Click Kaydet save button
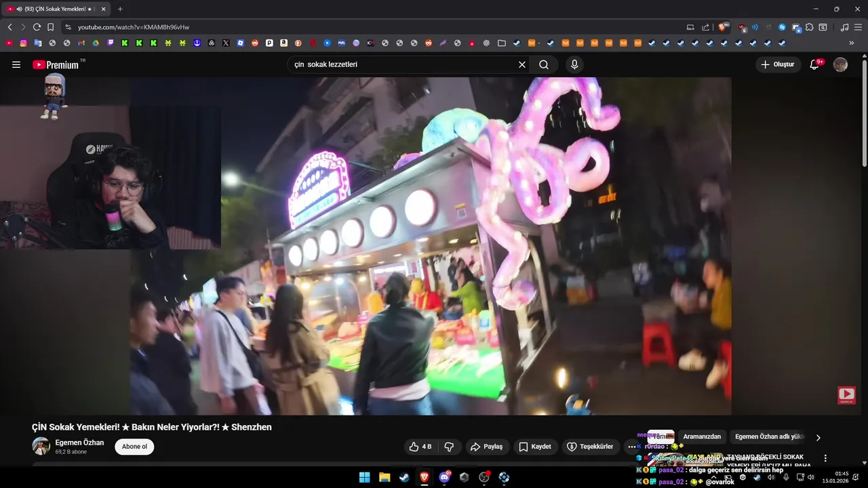The height and width of the screenshot is (488, 868). point(535,447)
